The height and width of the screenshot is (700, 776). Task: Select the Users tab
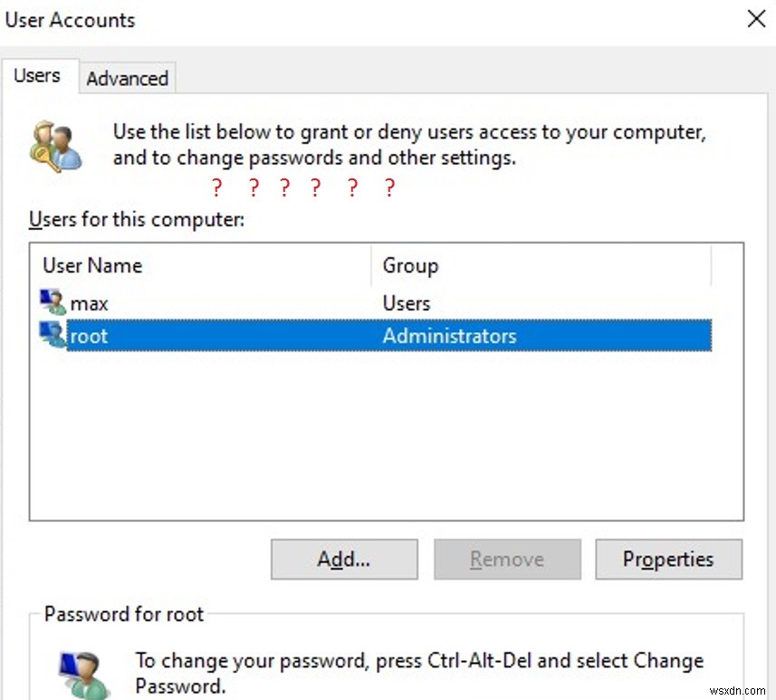tap(39, 76)
